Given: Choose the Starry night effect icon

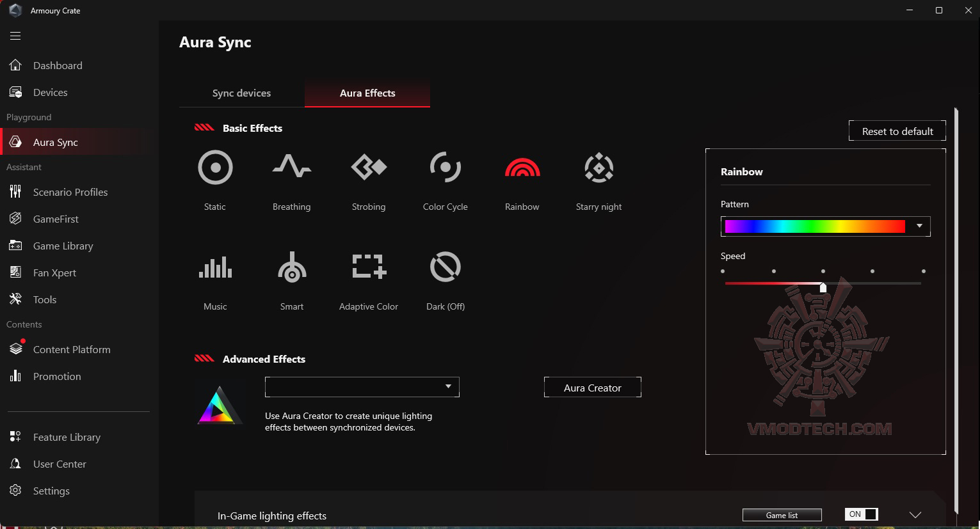Looking at the screenshot, I should pos(599,168).
